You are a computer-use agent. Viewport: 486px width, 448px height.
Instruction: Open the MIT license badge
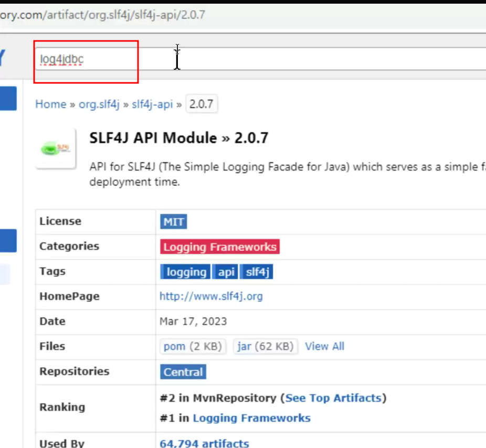pyautogui.click(x=174, y=222)
